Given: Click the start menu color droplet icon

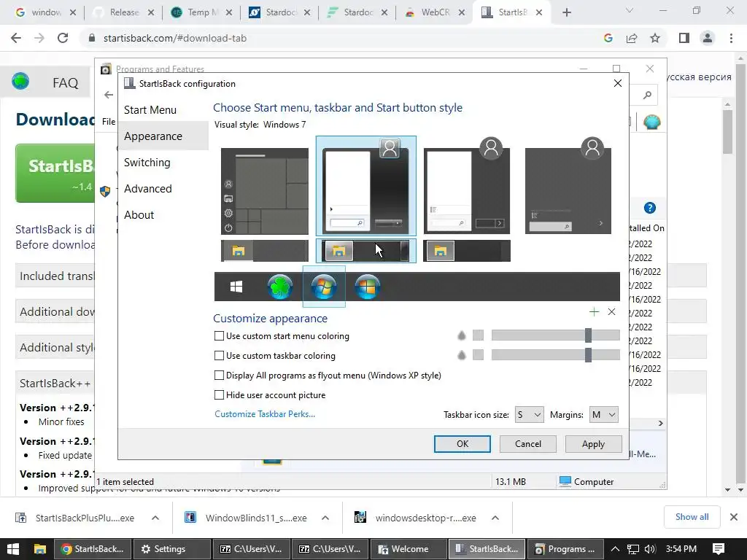Looking at the screenshot, I should [461, 335].
